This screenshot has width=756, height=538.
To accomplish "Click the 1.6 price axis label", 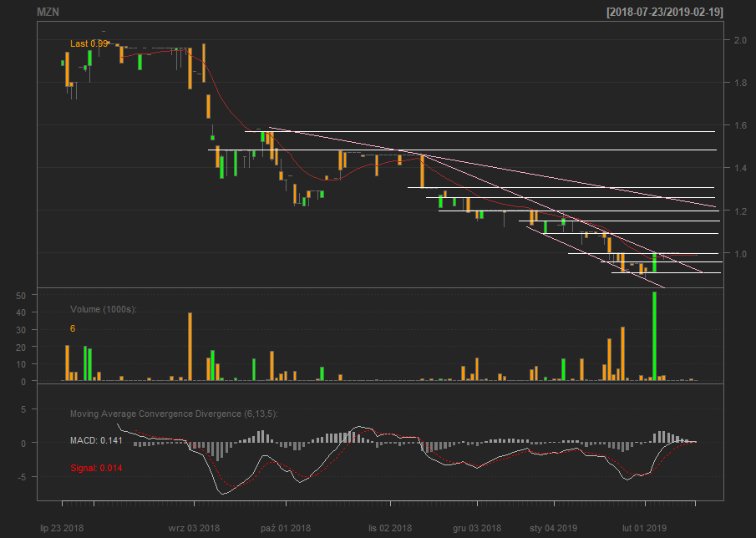I will pyautogui.click(x=740, y=125).
